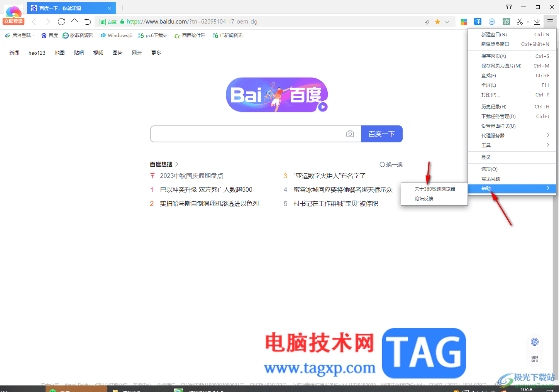
Task: Open the Windows bookmark
Action: point(116,35)
